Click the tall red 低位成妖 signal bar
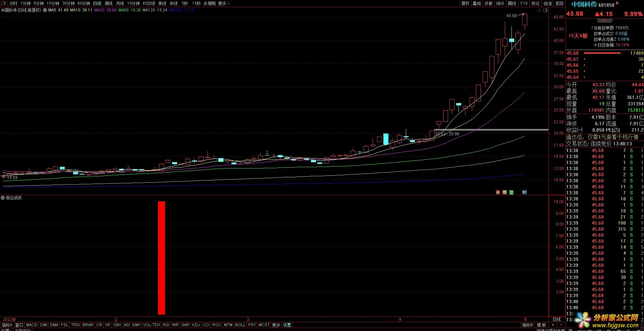The height and width of the screenshot is (331, 644). point(161,258)
